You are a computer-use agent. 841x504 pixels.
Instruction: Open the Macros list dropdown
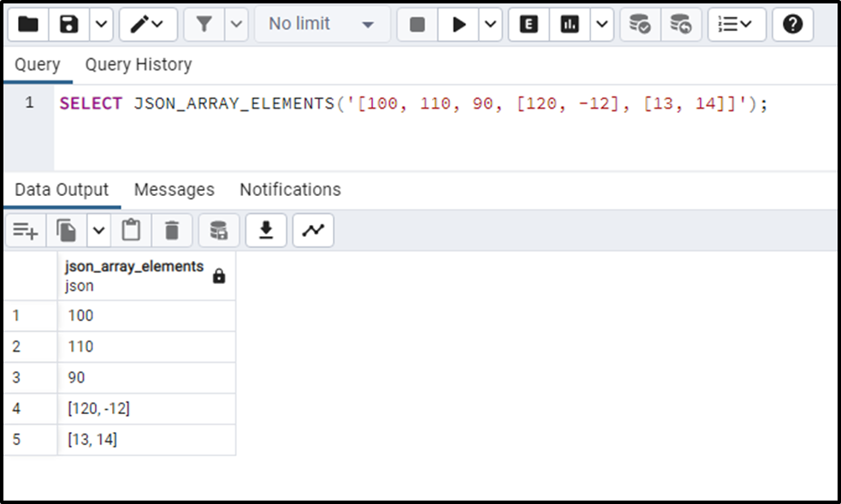tap(736, 25)
